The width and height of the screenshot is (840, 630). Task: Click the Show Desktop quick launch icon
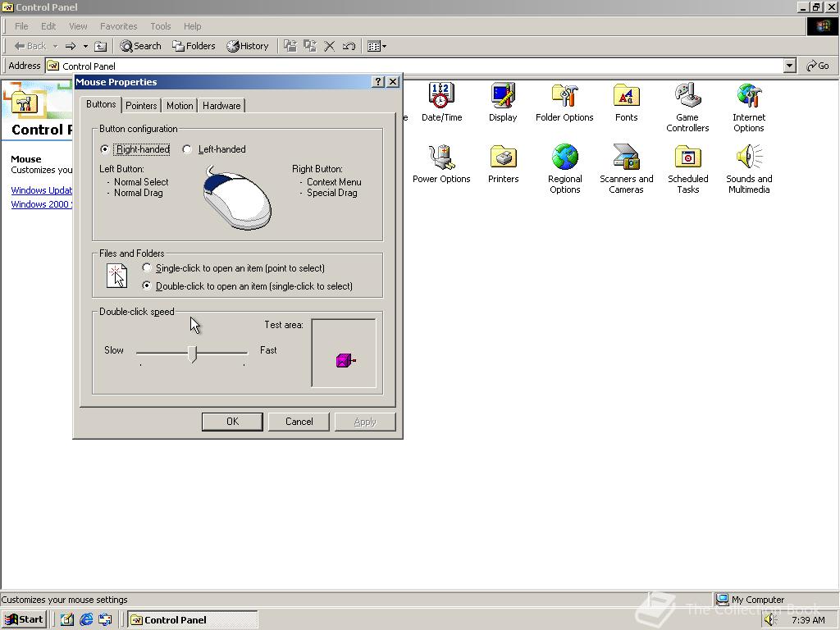click(x=67, y=620)
